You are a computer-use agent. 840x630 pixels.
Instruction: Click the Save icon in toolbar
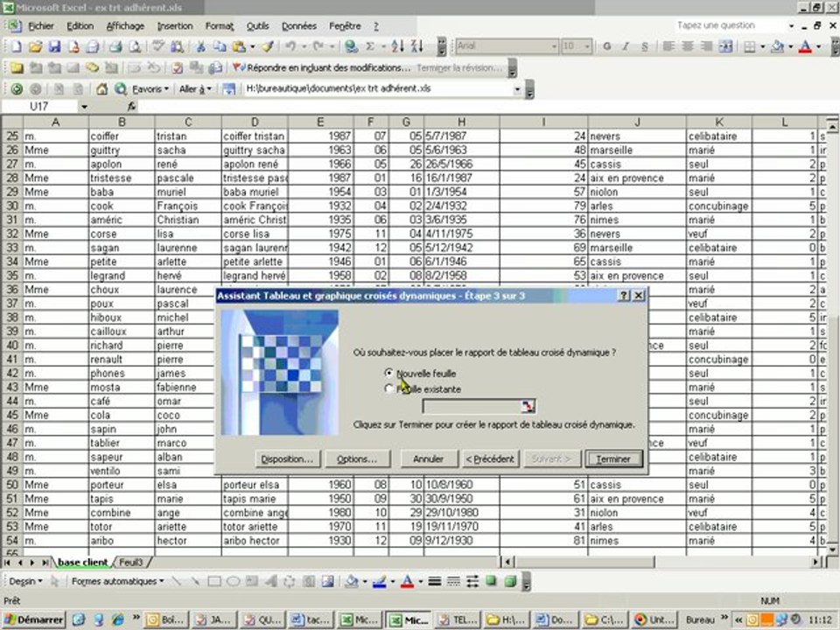pyautogui.click(x=54, y=46)
